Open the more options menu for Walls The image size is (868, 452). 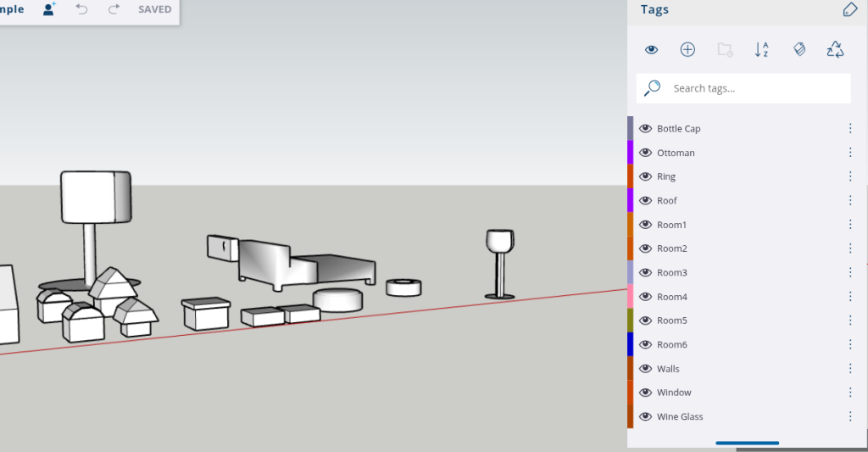tap(849, 369)
